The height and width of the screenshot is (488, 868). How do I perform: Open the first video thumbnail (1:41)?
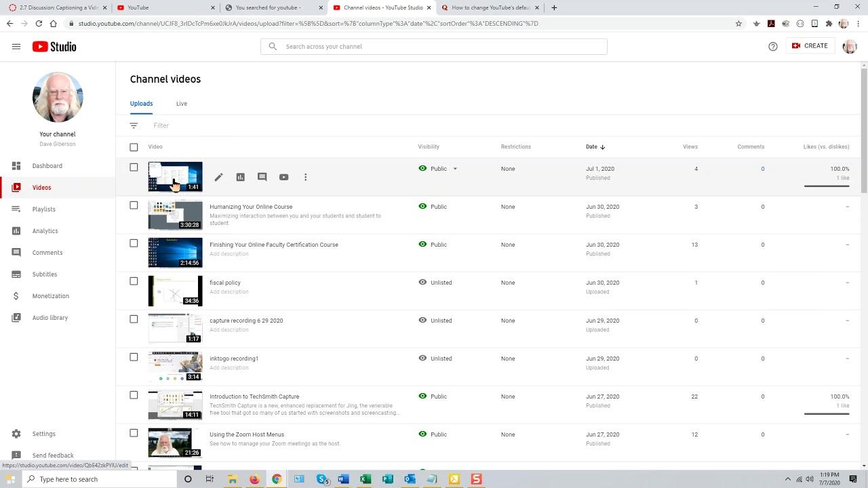click(175, 177)
